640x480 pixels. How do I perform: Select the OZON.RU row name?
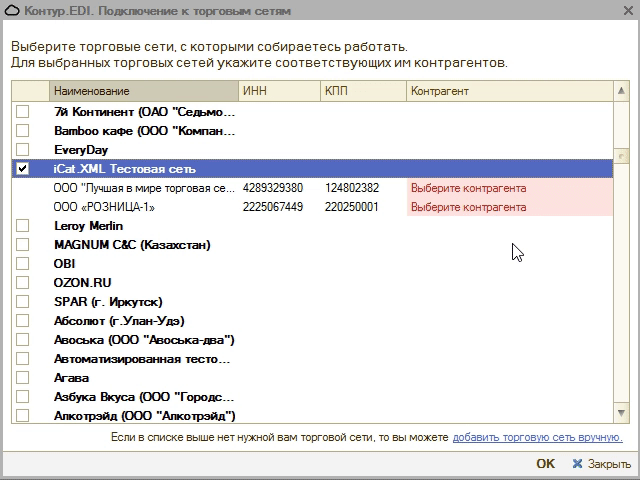click(x=82, y=282)
